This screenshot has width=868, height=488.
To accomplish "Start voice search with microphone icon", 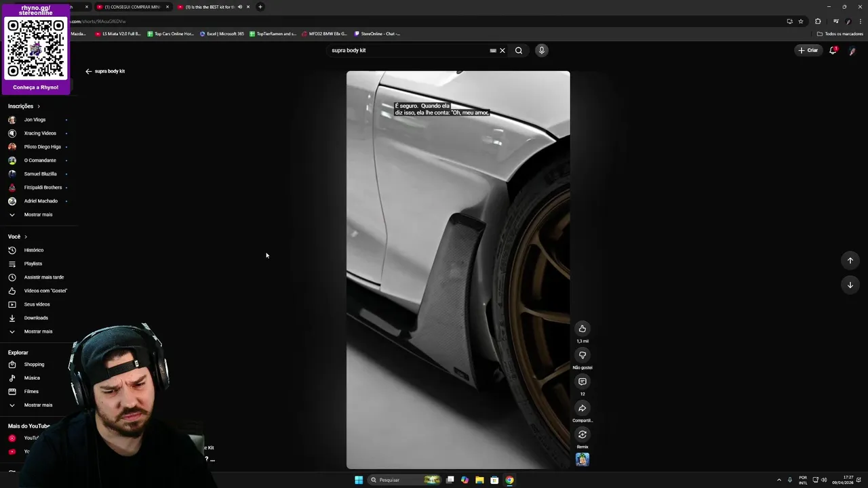I will (x=541, y=50).
